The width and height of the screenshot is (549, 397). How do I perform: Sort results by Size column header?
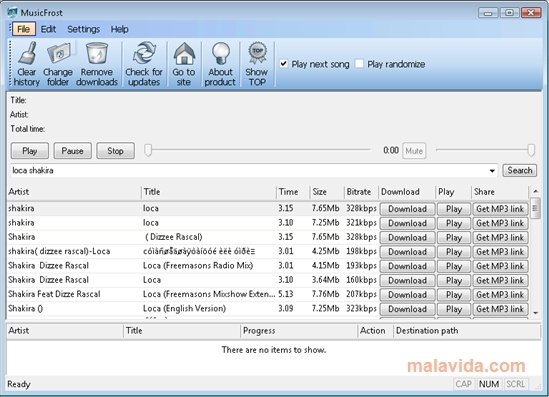pyautogui.click(x=327, y=192)
